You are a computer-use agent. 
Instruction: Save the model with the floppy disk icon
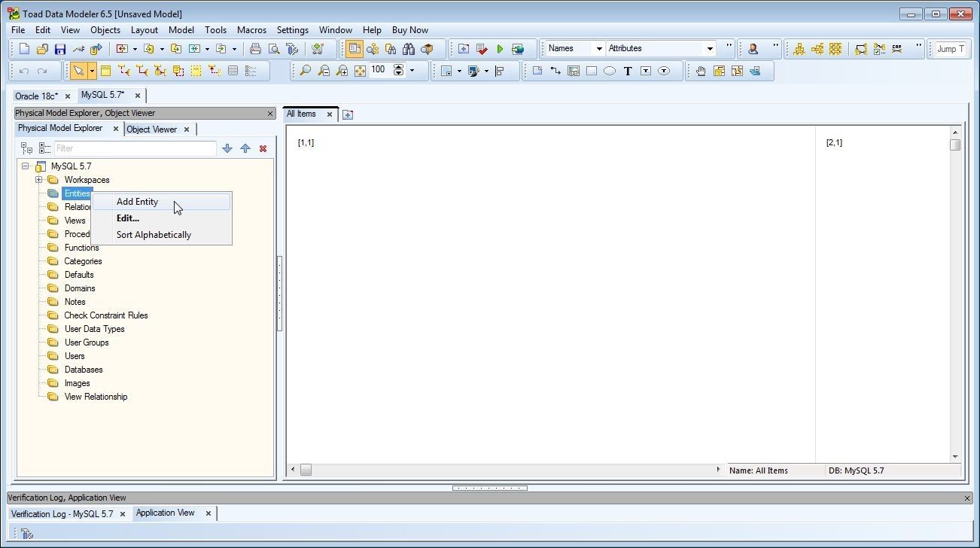[60, 49]
